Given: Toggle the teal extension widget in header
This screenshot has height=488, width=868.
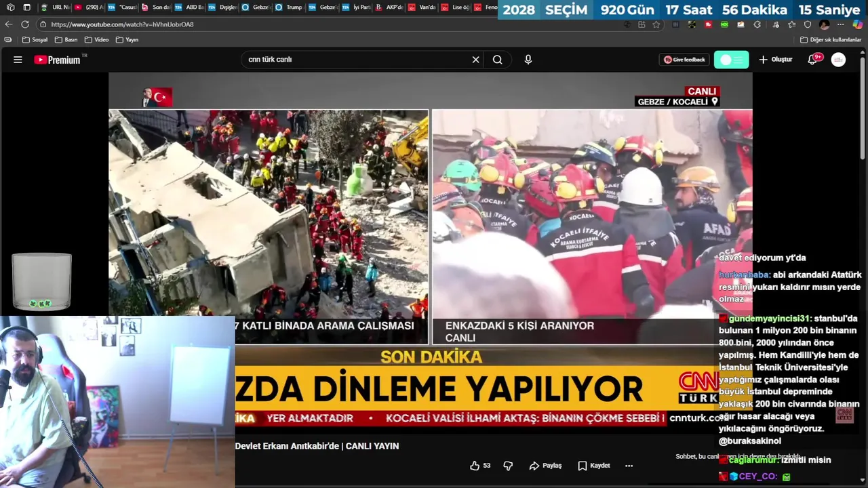Looking at the screenshot, I should pyautogui.click(x=732, y=60).
